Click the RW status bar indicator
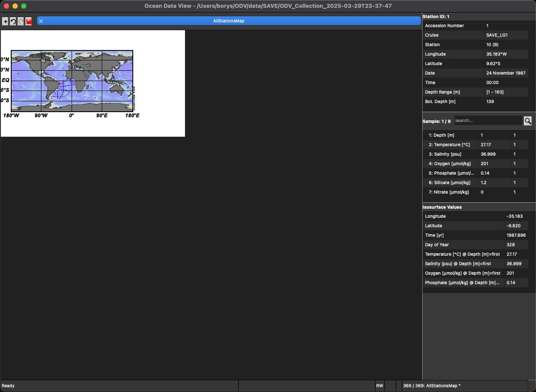 379,386
